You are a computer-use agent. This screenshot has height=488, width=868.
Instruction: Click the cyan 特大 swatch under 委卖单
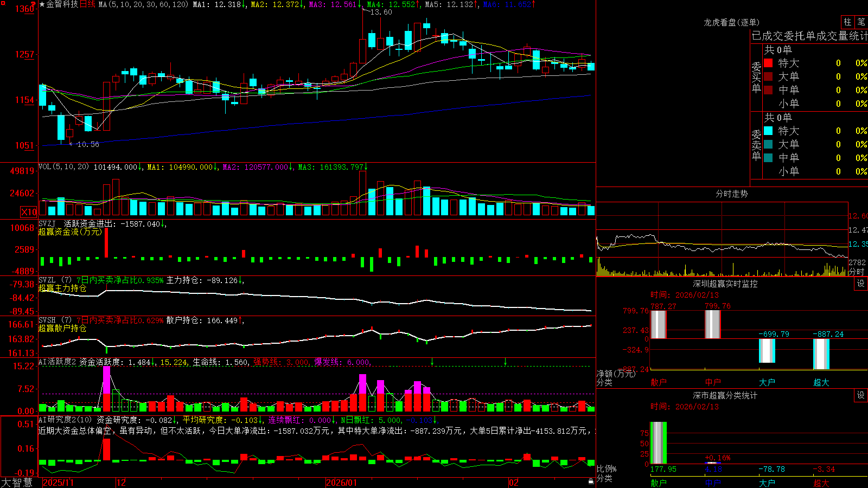click(x=768, y=131)
